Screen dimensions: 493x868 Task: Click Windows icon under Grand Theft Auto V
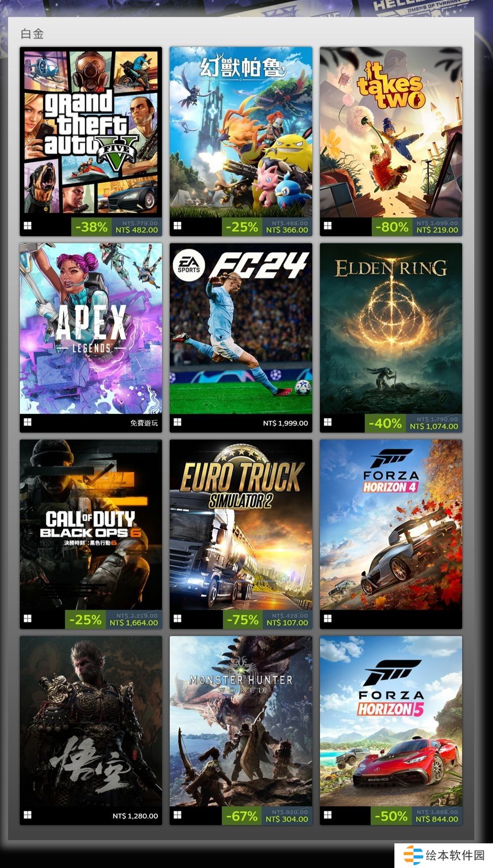28,226
